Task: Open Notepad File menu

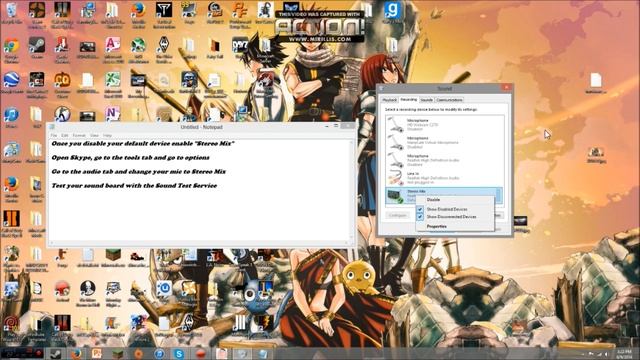Action: click(x=54, y=135)
